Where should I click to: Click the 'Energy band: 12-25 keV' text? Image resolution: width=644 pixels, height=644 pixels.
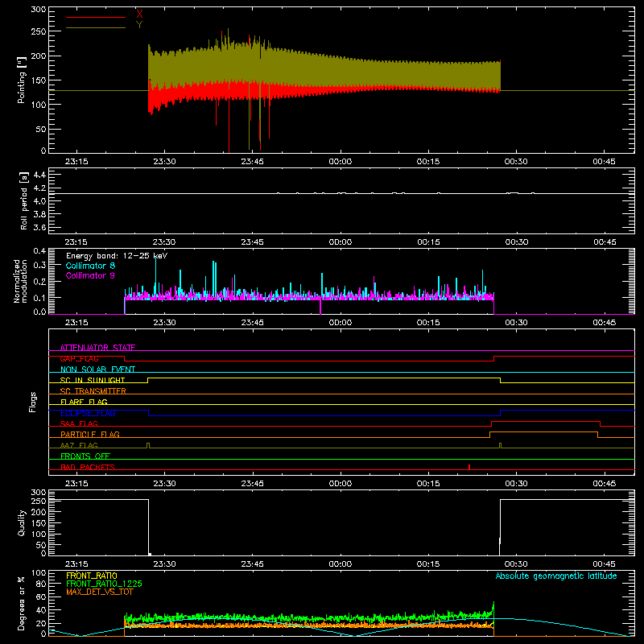(117, 256)
